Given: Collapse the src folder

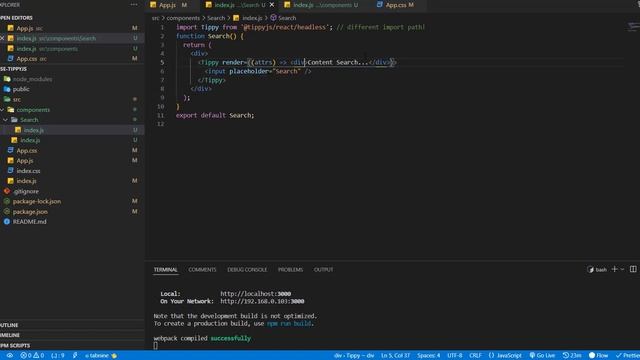Looking at the screenshot, I should pos(16,99).
